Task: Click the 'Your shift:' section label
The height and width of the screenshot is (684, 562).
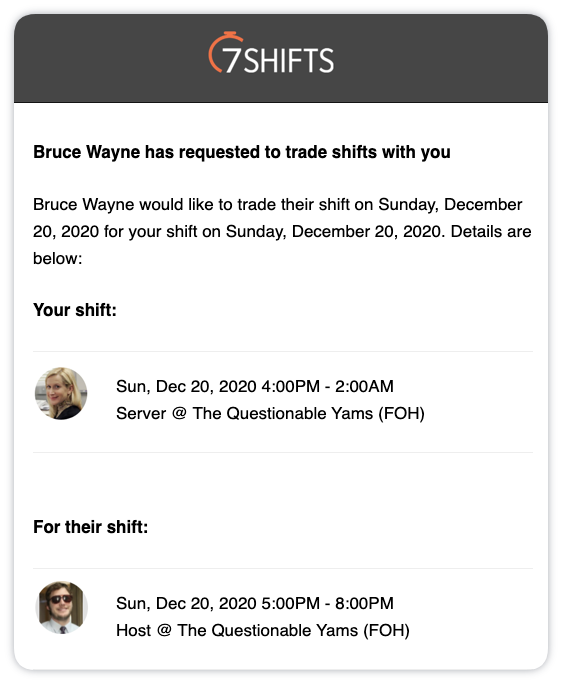Action: tap(75, 310)
